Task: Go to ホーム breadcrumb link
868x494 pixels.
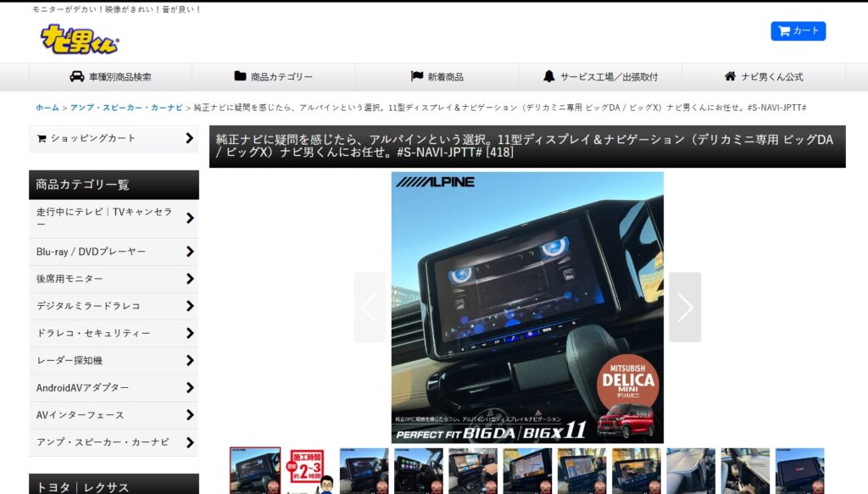Action: (x=47, y=108)
